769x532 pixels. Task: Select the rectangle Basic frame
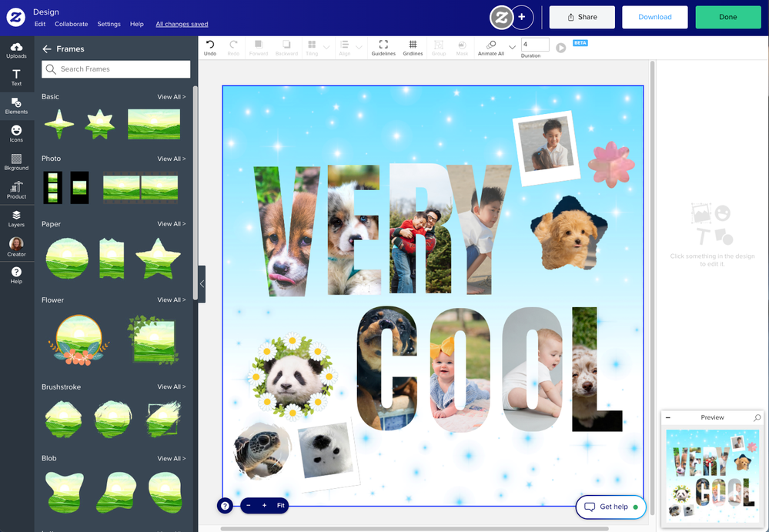point(154,124)
